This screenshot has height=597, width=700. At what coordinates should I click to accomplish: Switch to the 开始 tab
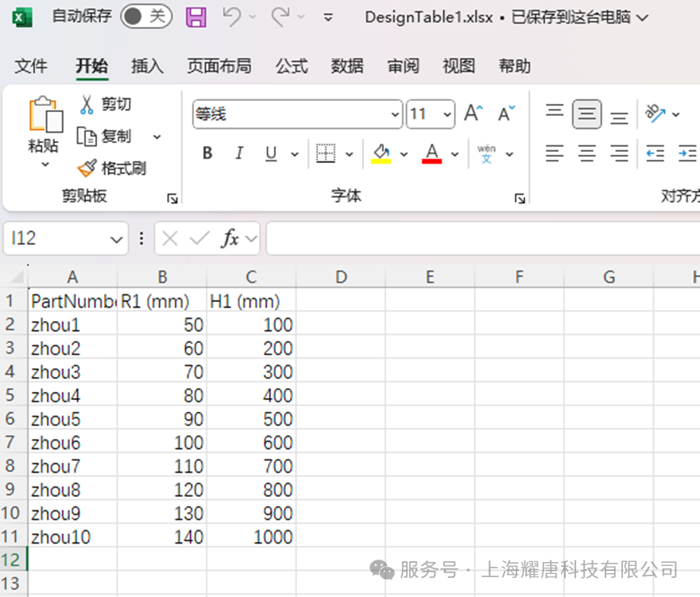click(92, 66)
